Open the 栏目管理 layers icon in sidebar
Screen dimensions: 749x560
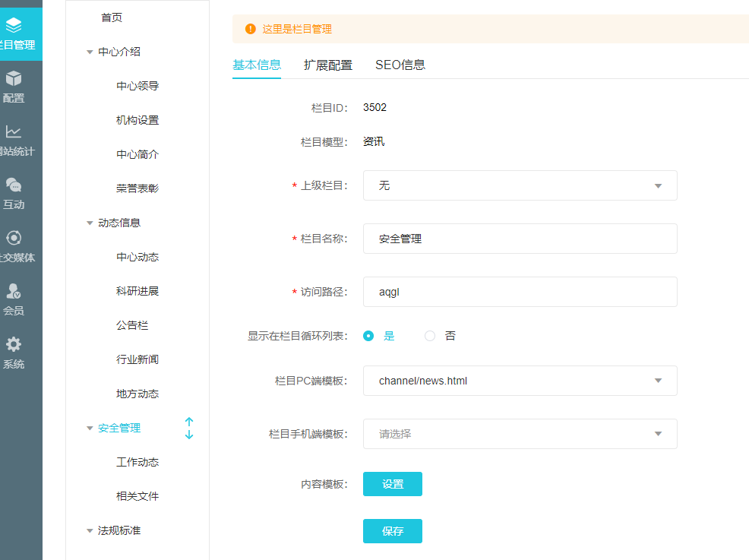[14, 25]
